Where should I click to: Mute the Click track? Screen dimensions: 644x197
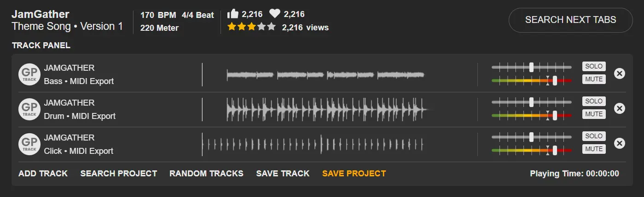(594, 149)
